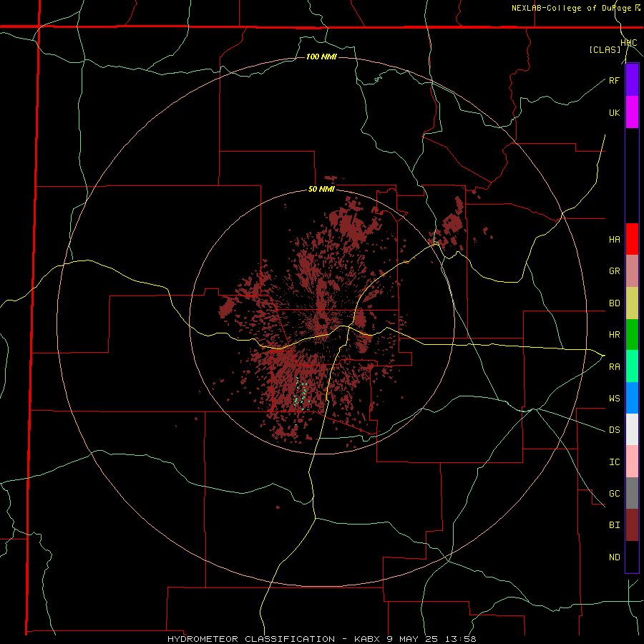Click the WS legend label

(614, 399)
